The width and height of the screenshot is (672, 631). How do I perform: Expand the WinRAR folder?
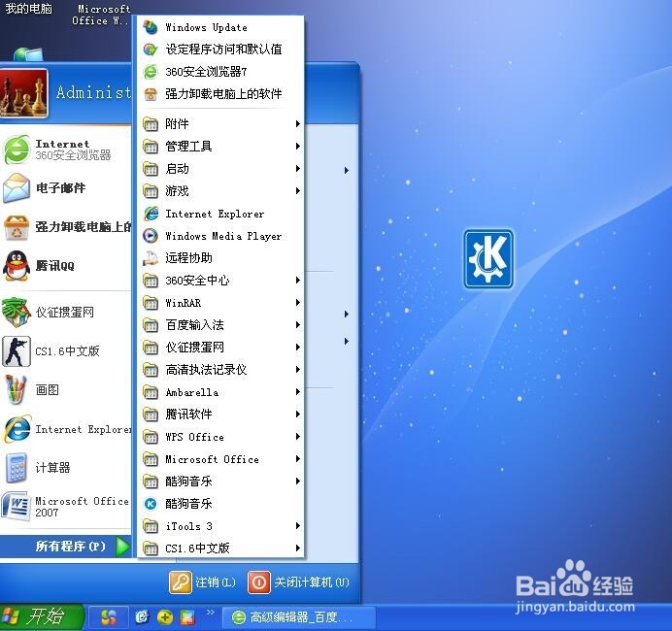tap(220, 303)
